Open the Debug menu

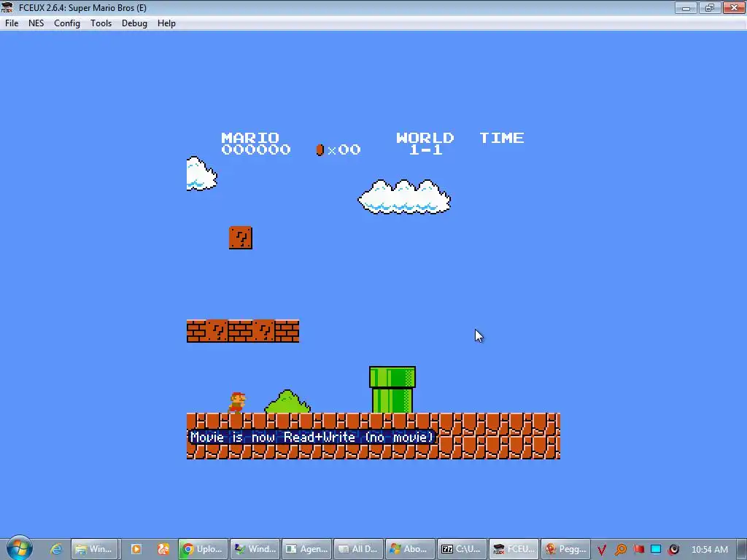[134, 23]
